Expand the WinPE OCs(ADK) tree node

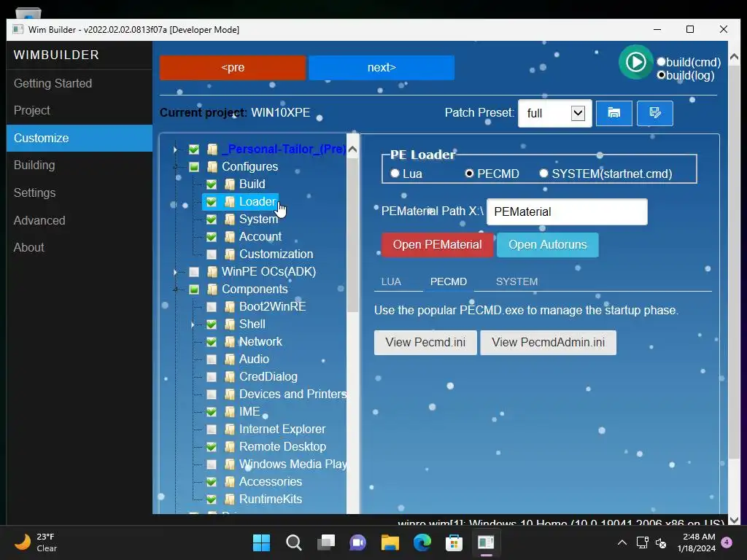pos(175,272)
